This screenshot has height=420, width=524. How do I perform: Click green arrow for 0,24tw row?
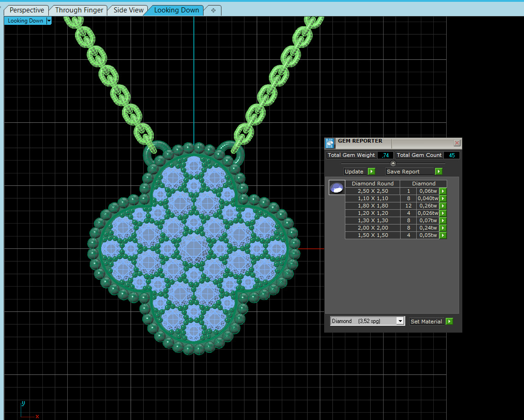coord(443,228)
